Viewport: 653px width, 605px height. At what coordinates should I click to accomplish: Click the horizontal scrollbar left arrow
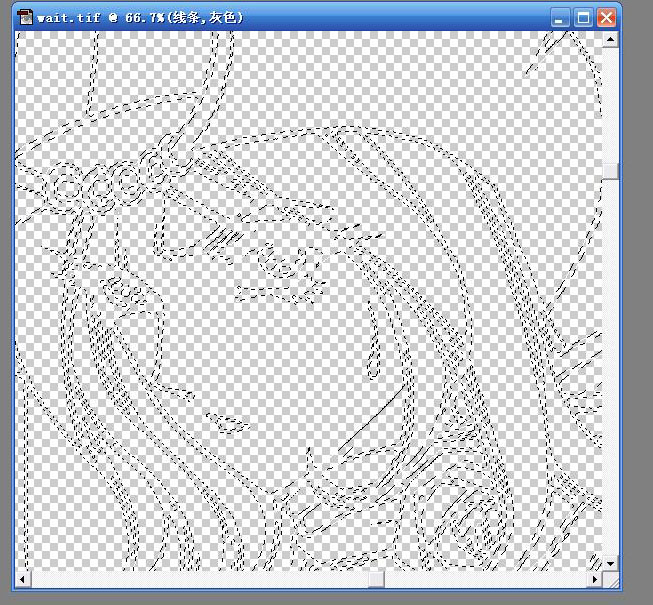pos(22,579)
